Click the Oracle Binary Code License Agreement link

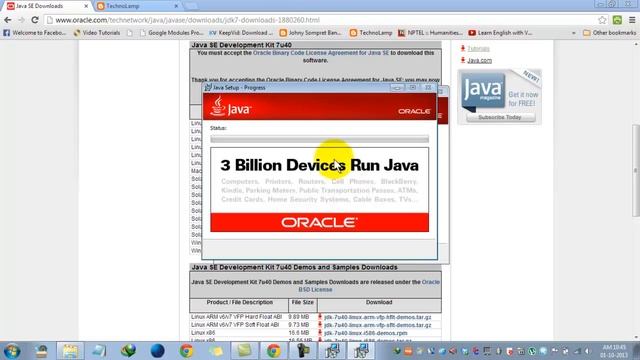tap(321, 53)
